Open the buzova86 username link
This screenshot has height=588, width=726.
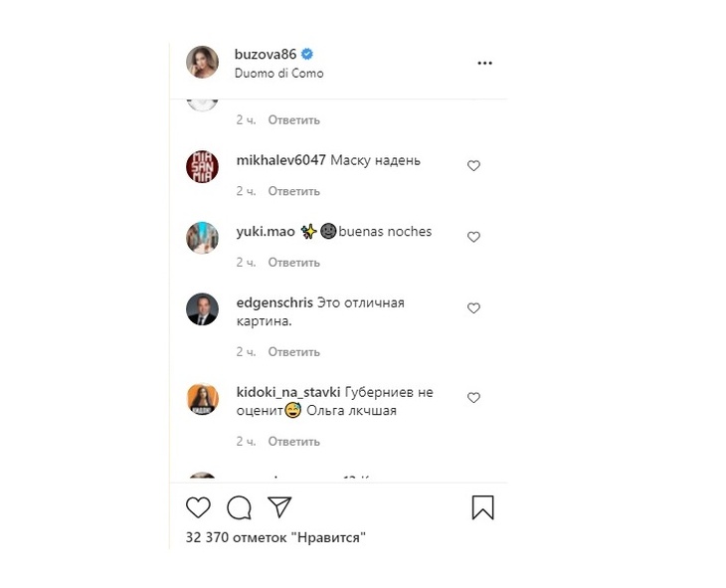pos(266,55)
